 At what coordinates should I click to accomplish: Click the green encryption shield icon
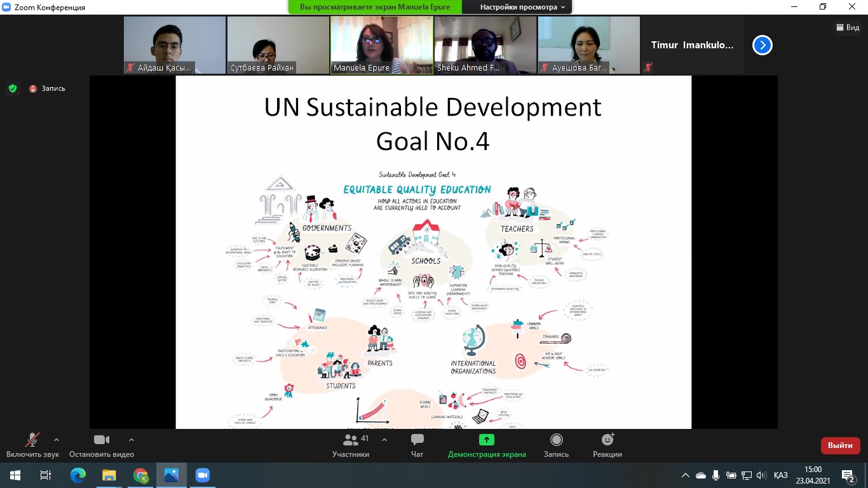[13, 88]
